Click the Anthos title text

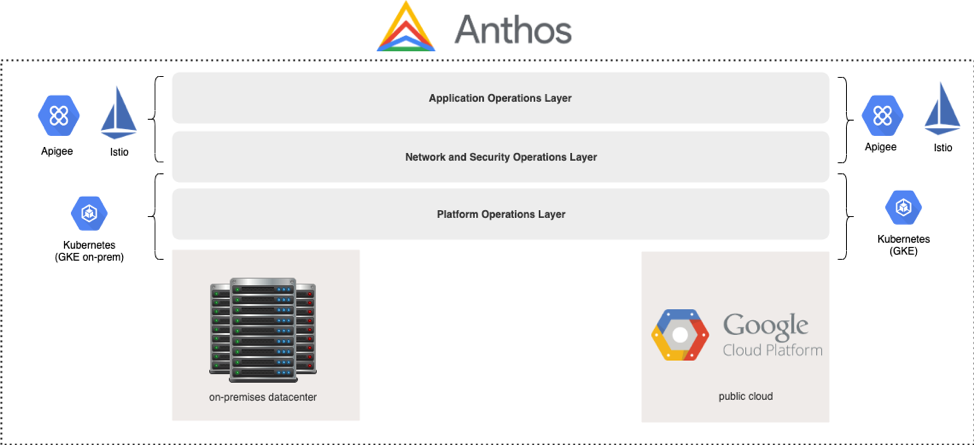(513, 30)
